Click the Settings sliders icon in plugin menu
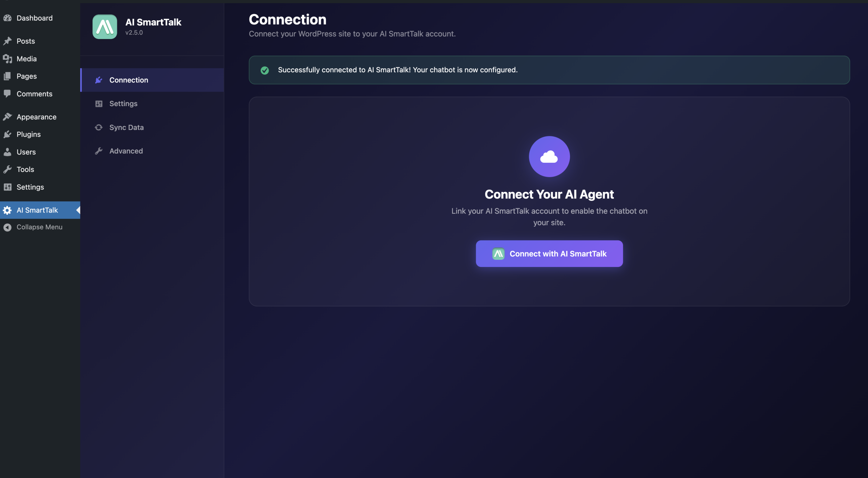 [99, 104]
